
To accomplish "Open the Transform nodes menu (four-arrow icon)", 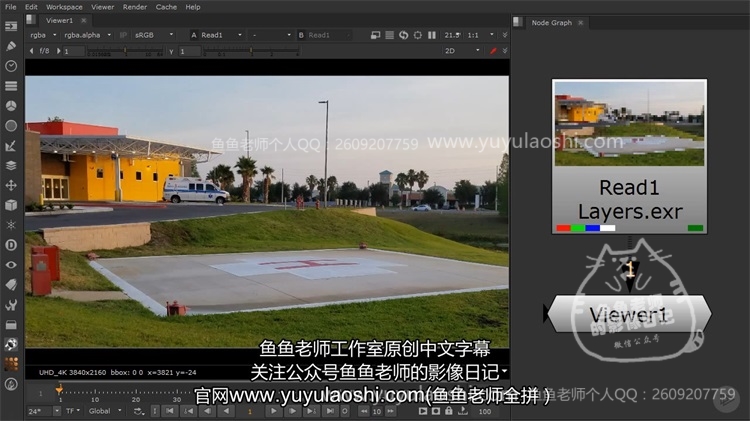I will point(11,185).
